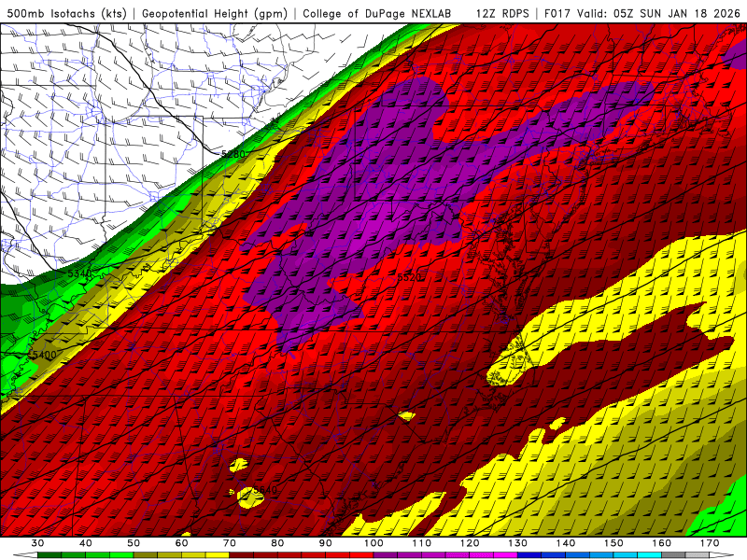The height and width of the screenshot is (560, 747).
Task: Click the 90 value on the color scale
Action: pyautogui.click(x=325, y=543)
